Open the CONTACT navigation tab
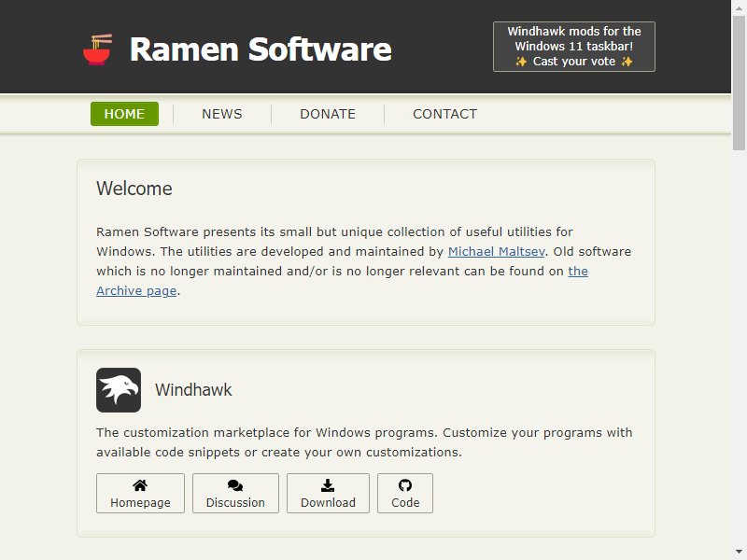This screenshot has height=560, width=747. 445,114
